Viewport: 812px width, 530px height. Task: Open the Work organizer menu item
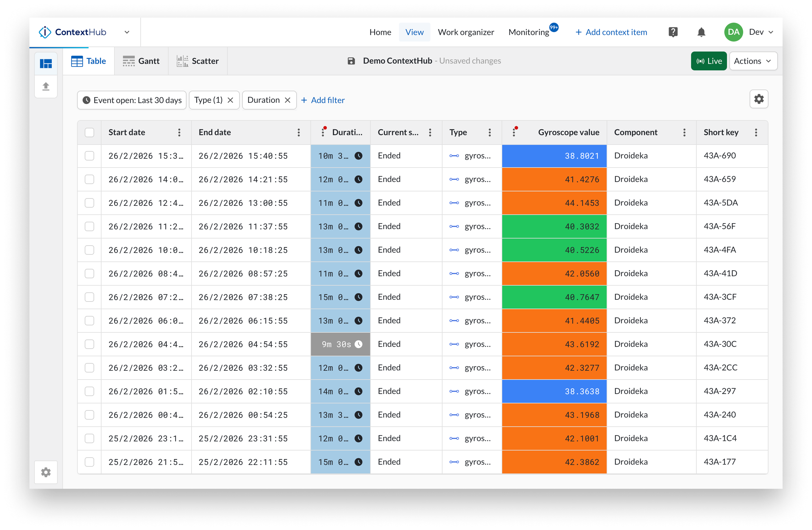pos(466,32)
